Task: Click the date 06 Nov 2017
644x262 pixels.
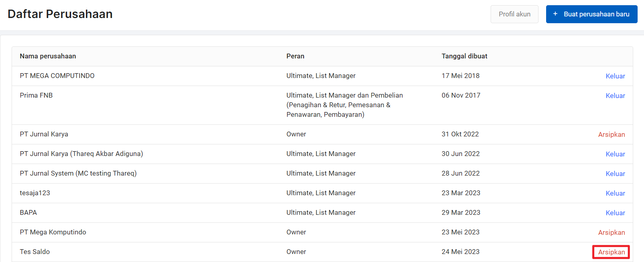Action: pos(461,95)
